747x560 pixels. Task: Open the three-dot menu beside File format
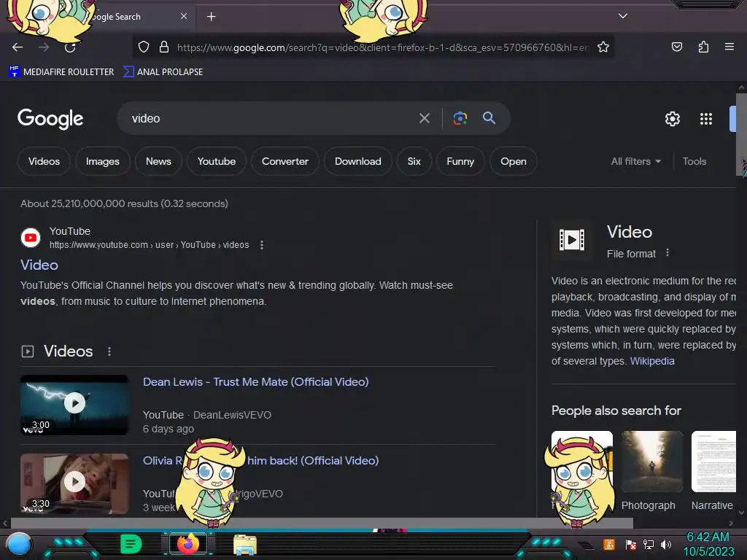(x=667, y=253)
